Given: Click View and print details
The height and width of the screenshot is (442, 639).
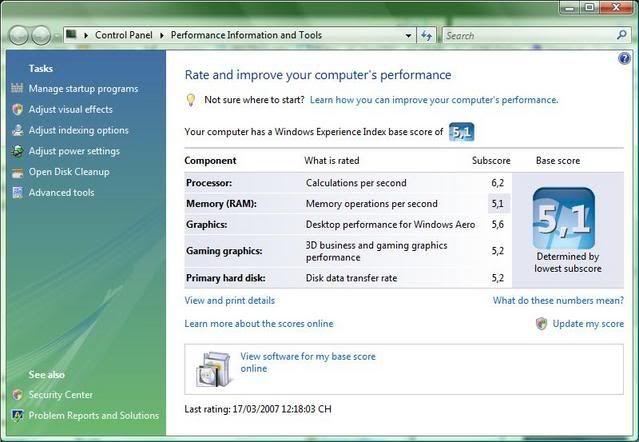Looking at the screenshot, I should 229,300.
